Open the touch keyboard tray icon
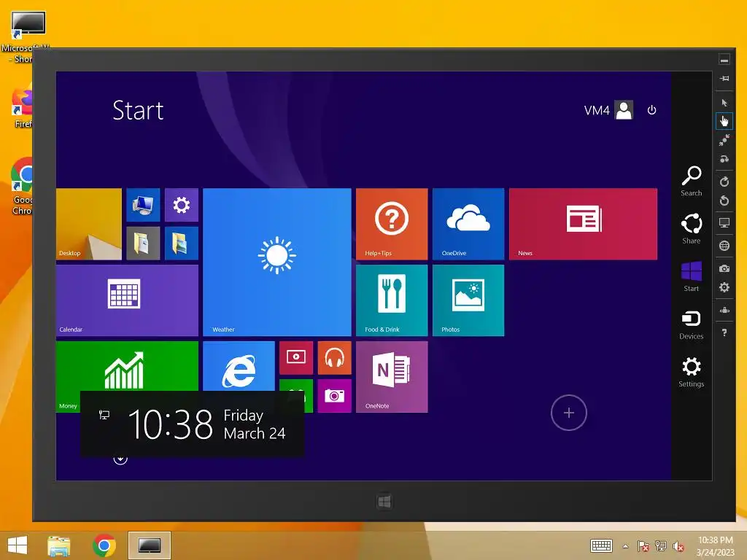 click(x=601, y=545)
